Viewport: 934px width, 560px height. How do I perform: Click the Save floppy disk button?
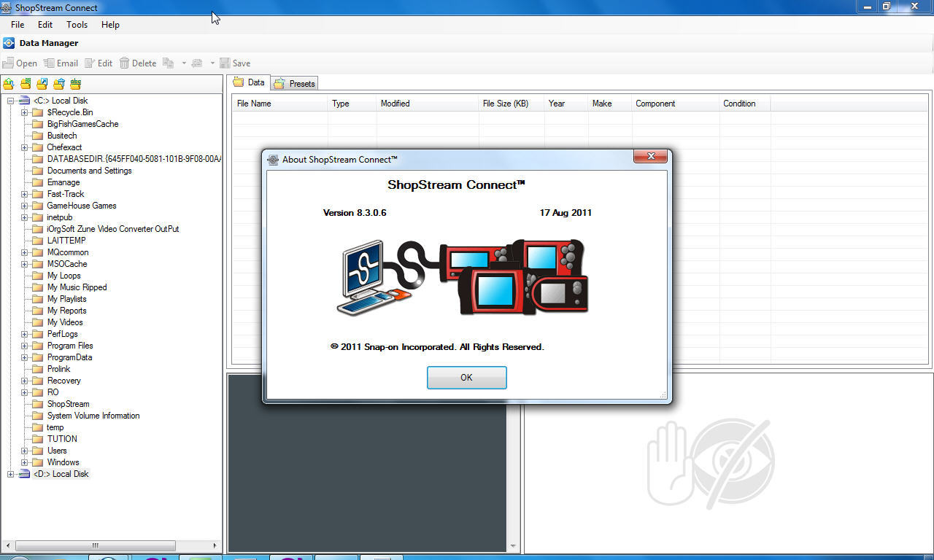click(235, 63)
